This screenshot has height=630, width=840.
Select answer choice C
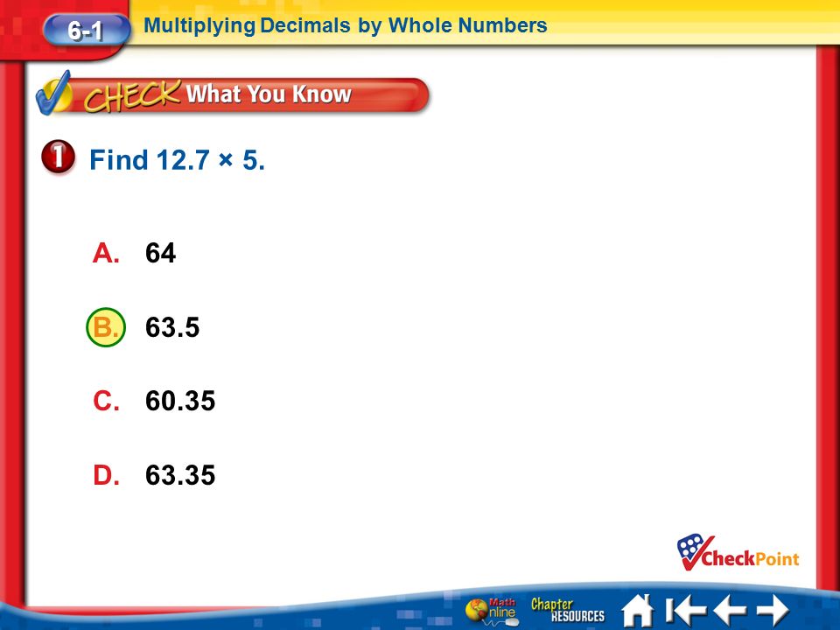(106, 401)
